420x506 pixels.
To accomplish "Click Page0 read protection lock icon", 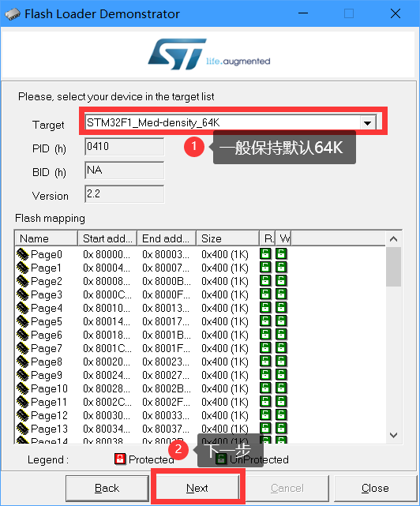I will coord(265,254).
